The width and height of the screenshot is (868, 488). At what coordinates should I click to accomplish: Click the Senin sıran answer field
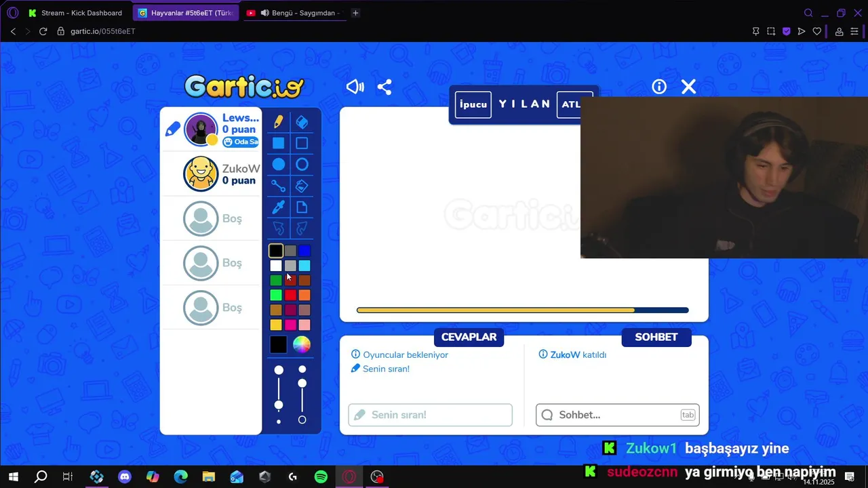coord(430,415)
